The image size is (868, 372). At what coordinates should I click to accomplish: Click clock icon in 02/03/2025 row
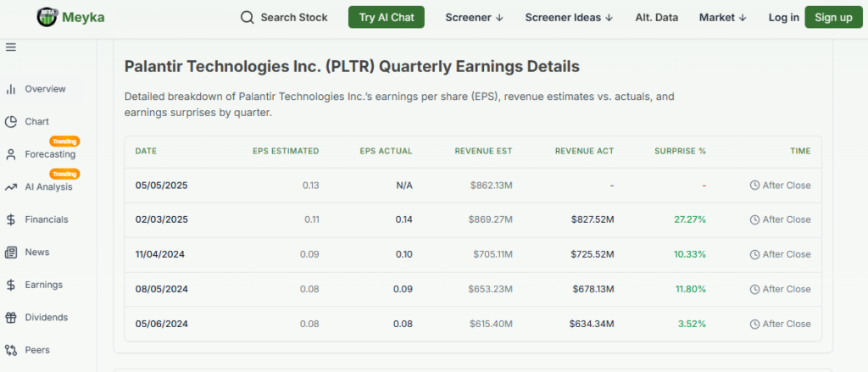tap(754, 219)
